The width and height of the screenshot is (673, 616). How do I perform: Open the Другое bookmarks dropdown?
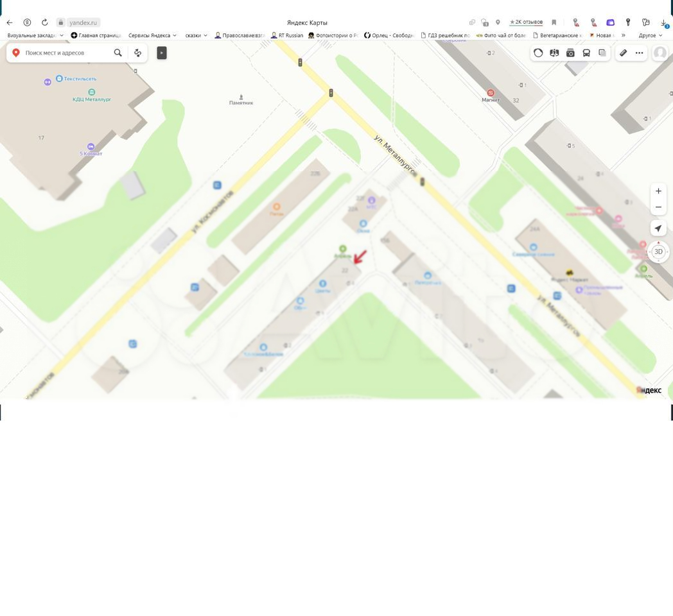click(x=650, y=35)
